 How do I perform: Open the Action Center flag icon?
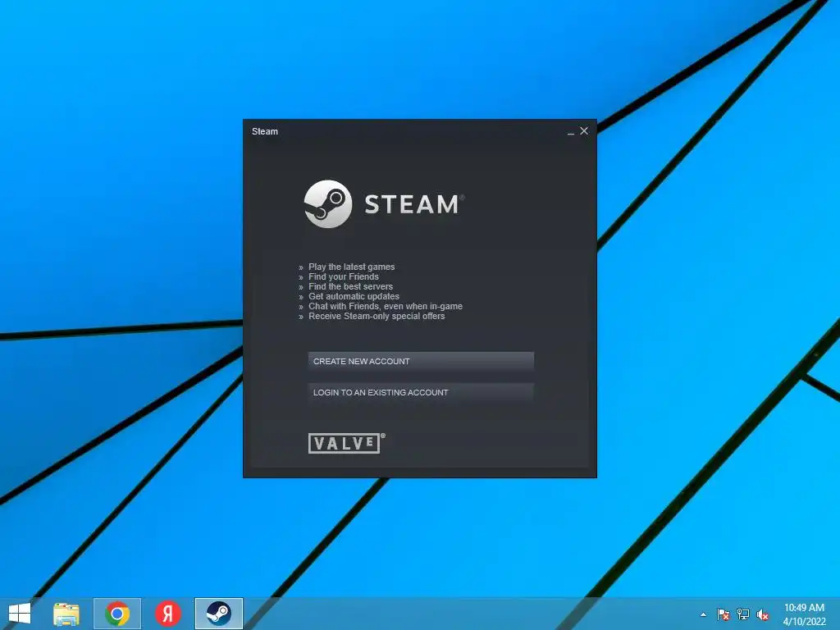point(724,614)
